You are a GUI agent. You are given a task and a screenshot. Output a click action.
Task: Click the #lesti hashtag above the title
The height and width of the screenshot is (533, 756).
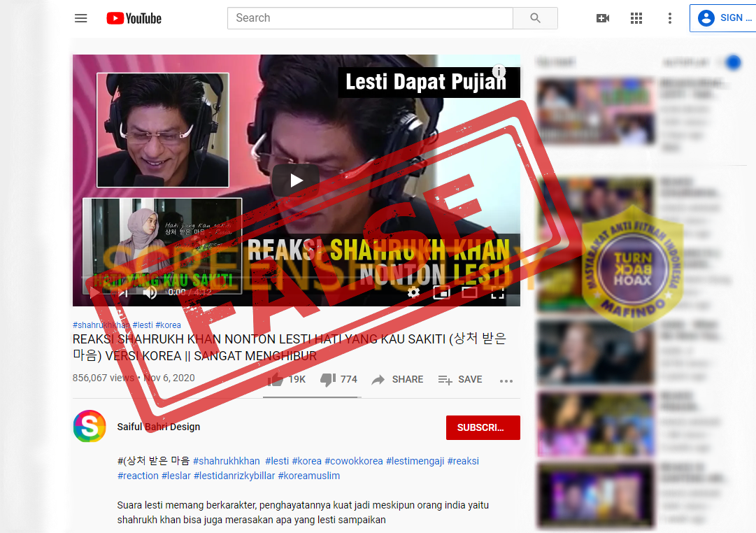tap(143, 325)
